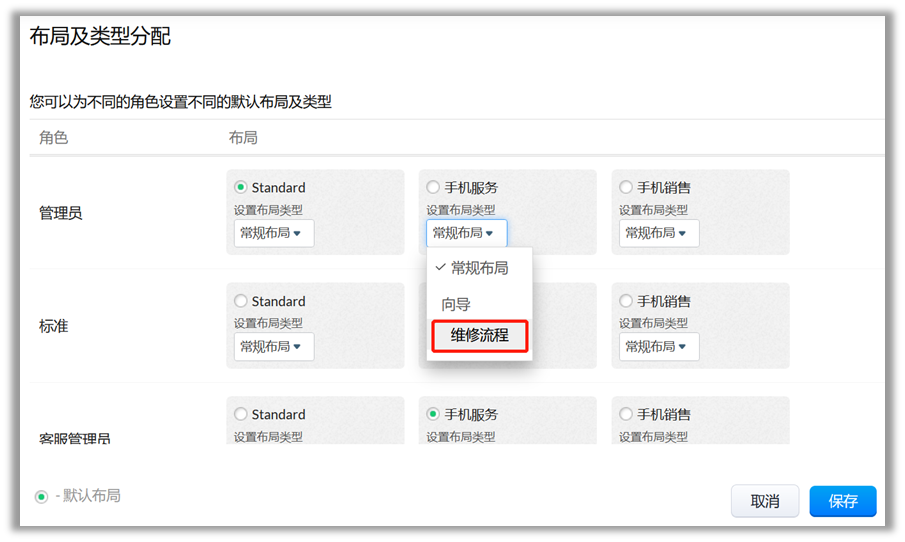Click the 角色 column header
The height and width of the screenshot is (542, 905).
point(53,138)
